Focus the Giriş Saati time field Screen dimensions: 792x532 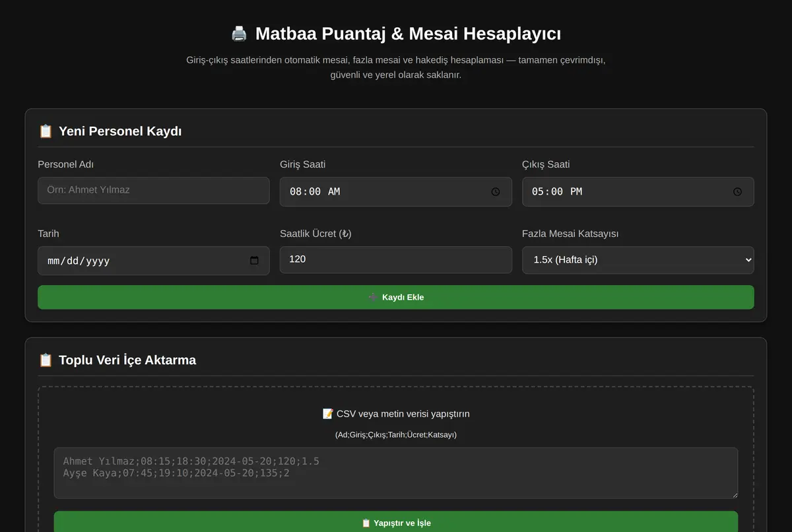pos(395,191)
